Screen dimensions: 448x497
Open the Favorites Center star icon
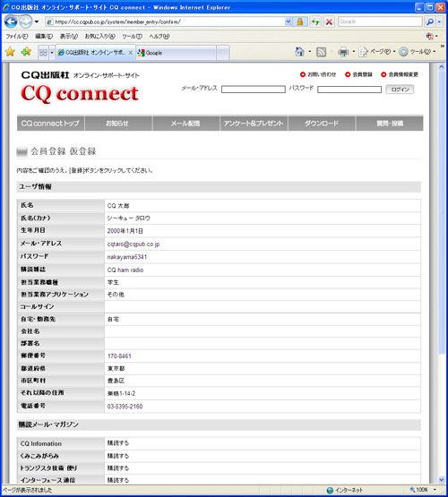pos(10,52)
